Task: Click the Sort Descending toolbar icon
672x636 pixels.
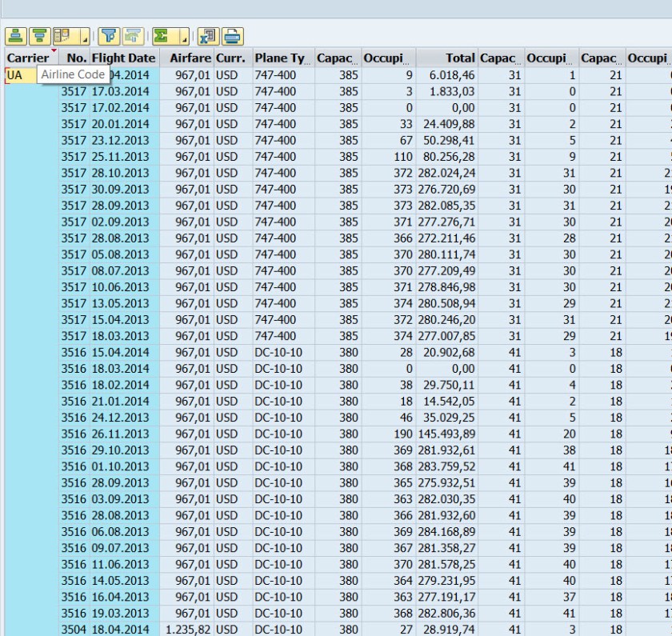Action: click(39, 36)
